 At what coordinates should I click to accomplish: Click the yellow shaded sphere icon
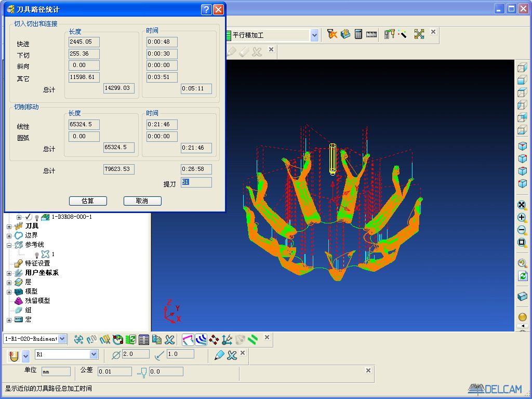click(523, 317)
